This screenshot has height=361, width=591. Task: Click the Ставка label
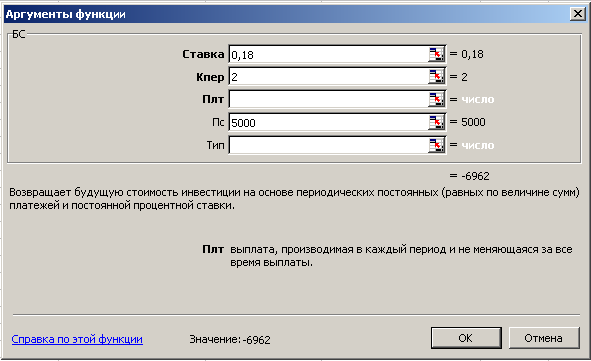click(x=203, y=54)
